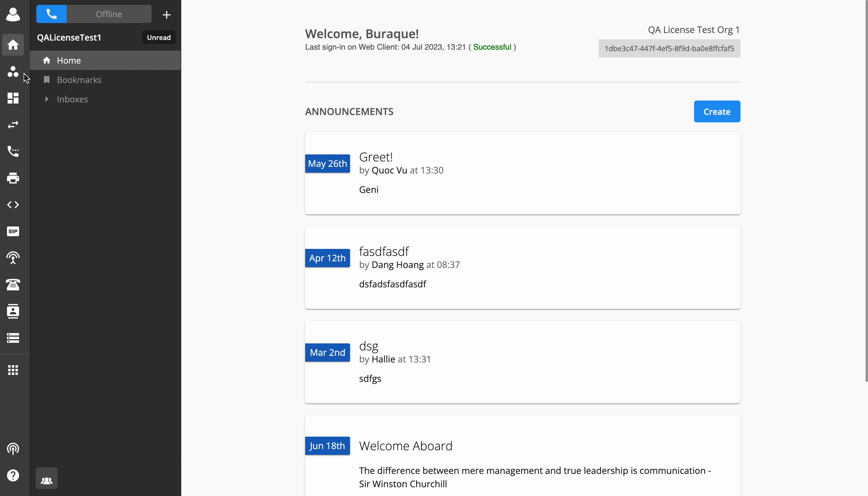Click the May 26th date badge
Image resolution: width=868 pixels, height=496 pixels.
tap(327, 164)
